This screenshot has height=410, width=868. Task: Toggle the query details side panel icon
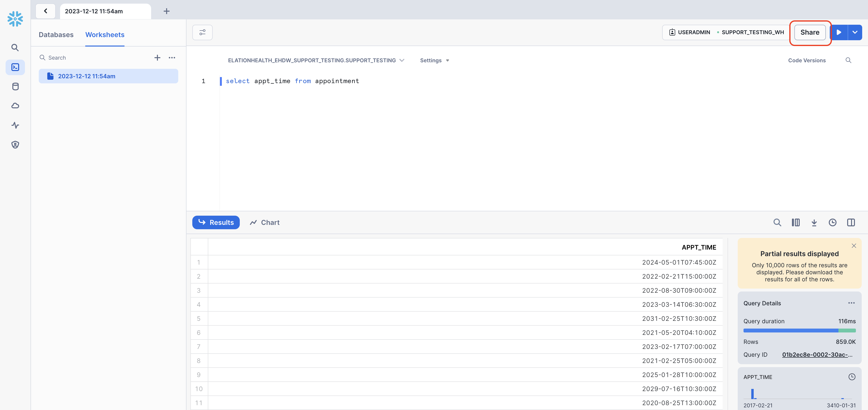click(851, 222)
